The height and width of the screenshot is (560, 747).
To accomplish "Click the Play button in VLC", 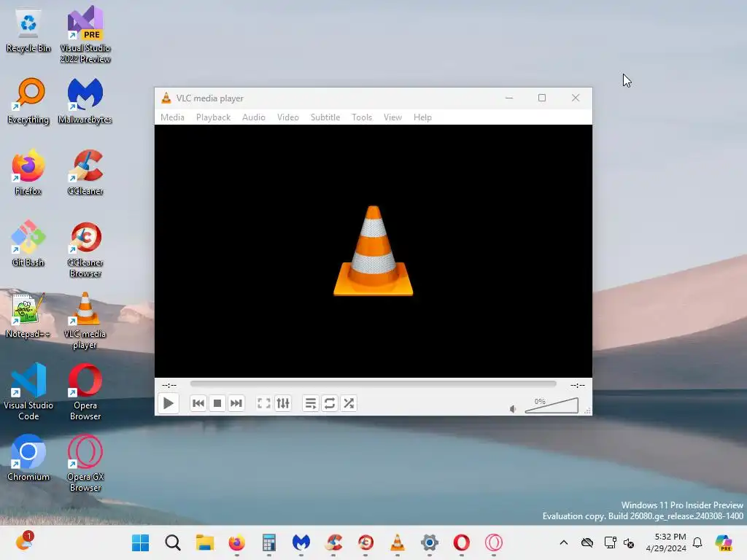I will (169, 403).
